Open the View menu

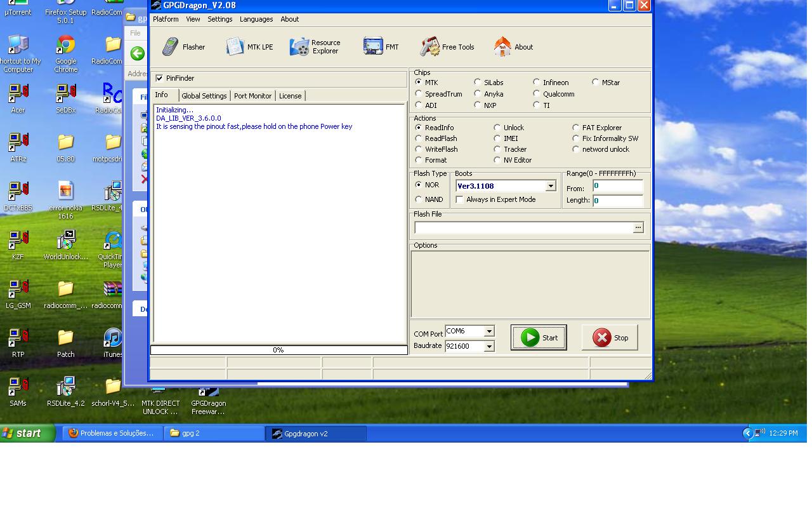click(x=193, y=19)
